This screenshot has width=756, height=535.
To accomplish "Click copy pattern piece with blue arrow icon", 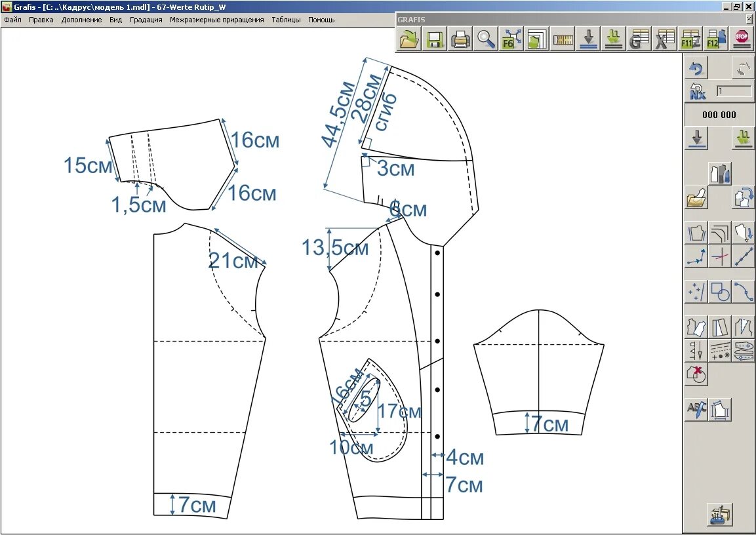I will click(x=744, y=197).
